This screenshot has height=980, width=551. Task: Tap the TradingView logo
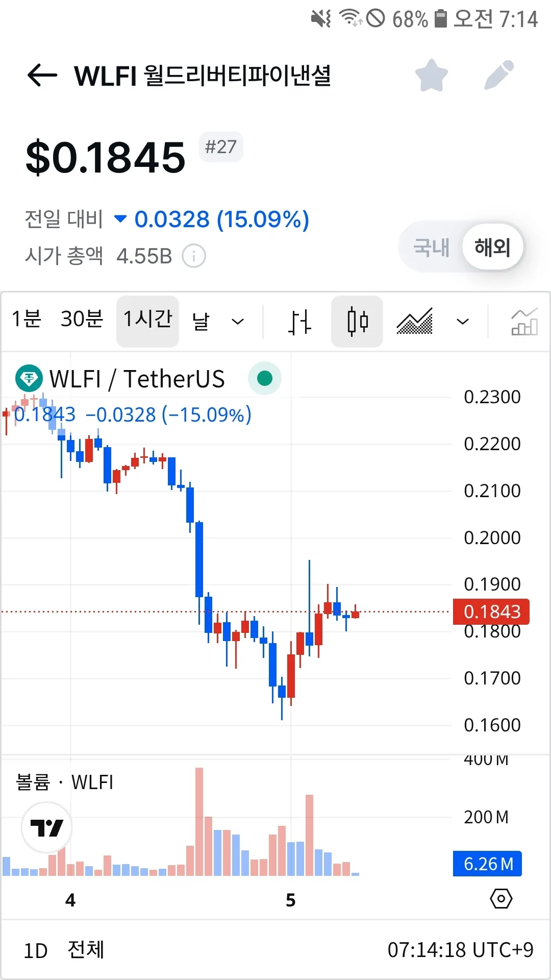click(46, 827)
